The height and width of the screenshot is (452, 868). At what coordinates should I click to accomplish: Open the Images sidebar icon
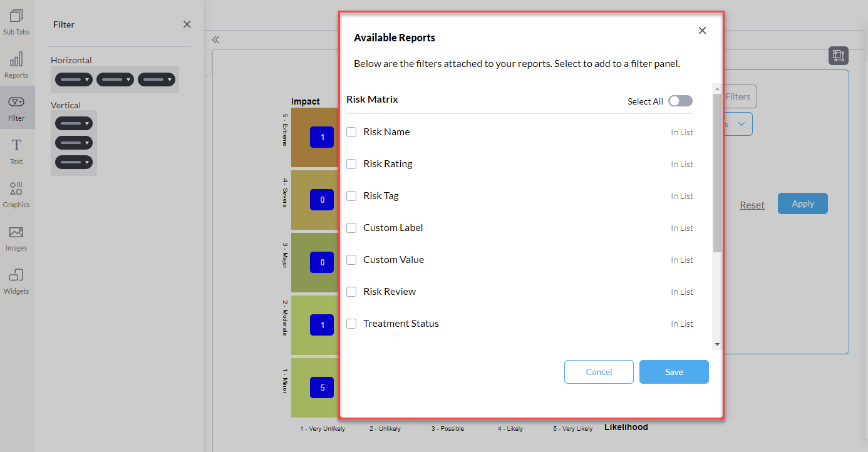coord(16,238)
